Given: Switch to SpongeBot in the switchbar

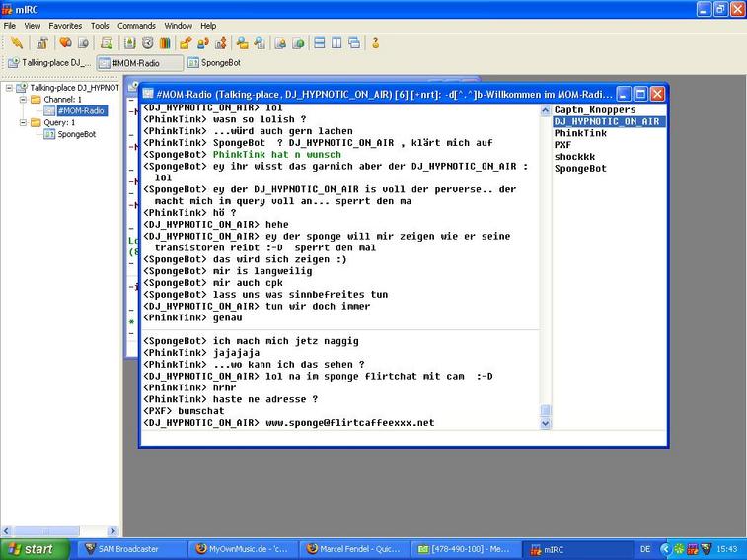Looking at the screenshot, I should click(x=214, y=63).
